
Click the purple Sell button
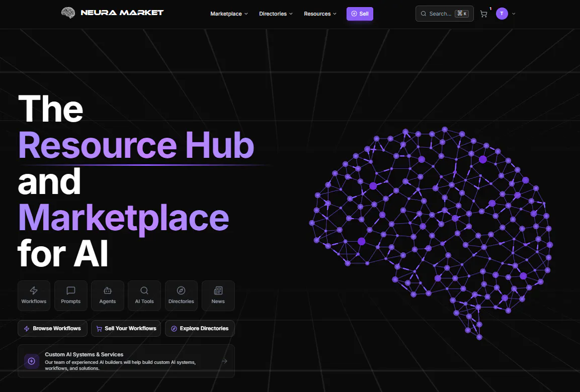(360, 14)
